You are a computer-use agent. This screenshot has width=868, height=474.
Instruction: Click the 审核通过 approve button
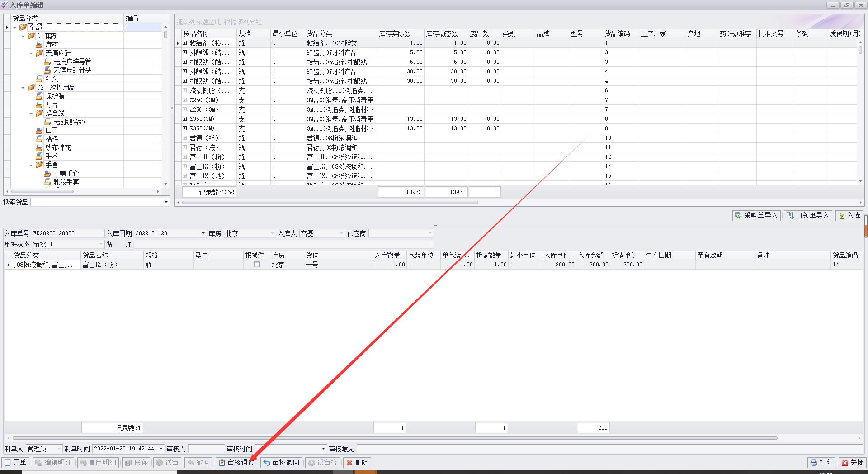tap(236, 462)
